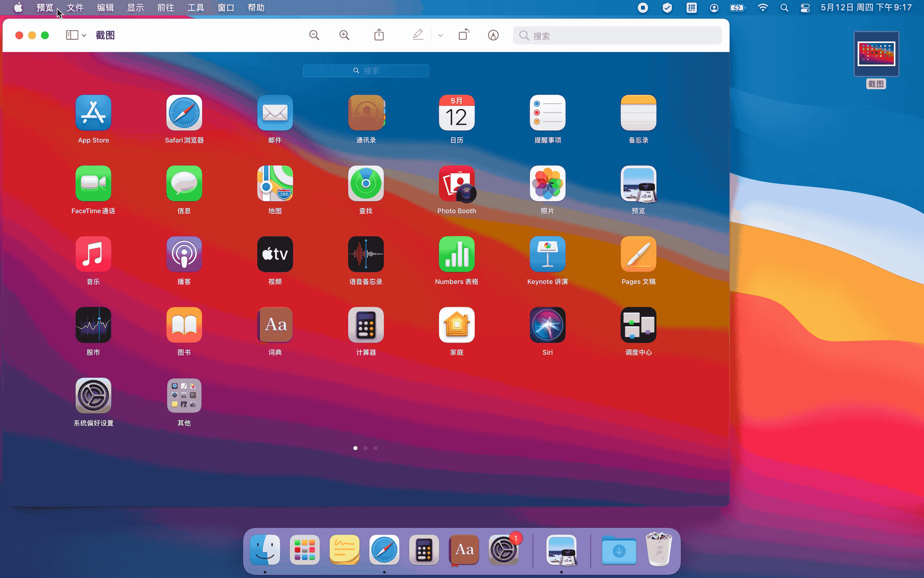Click the 查找 Find My icon in the image

366,183
